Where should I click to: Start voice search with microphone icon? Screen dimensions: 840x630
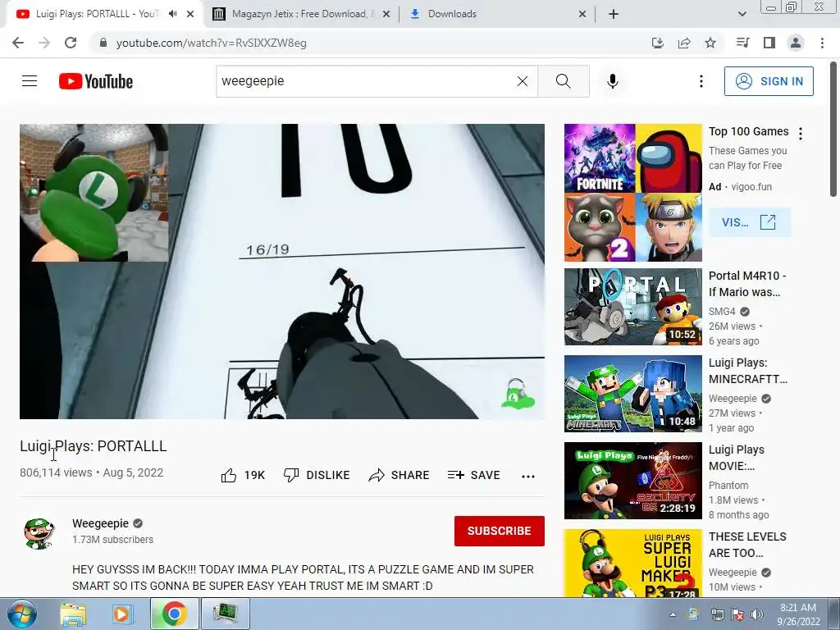[613, 81]
